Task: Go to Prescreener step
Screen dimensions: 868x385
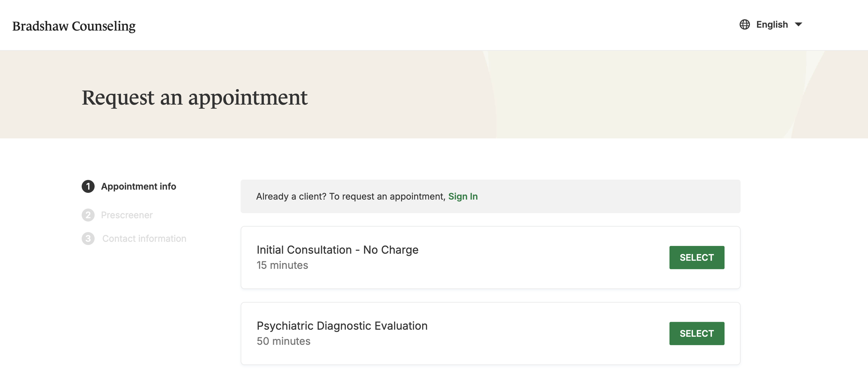Action: pyautogui.click(x=127, y=215)
